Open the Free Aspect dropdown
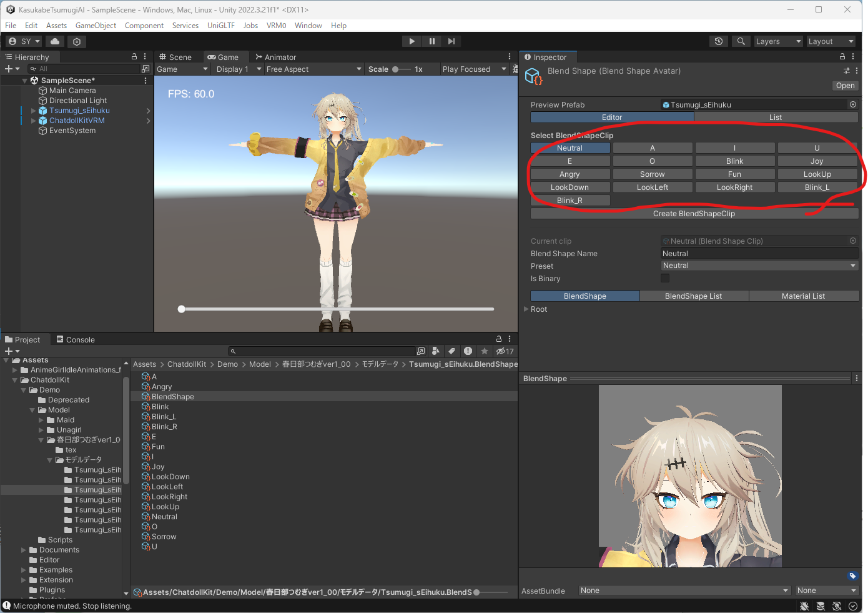 (314, 69)
